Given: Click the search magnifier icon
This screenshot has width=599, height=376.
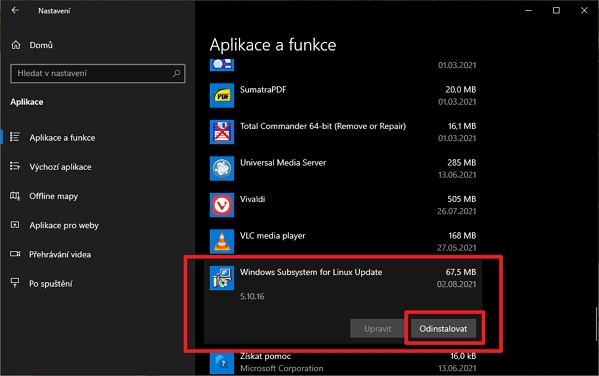Looking at the screenshot, I should [x=176, y=73].
